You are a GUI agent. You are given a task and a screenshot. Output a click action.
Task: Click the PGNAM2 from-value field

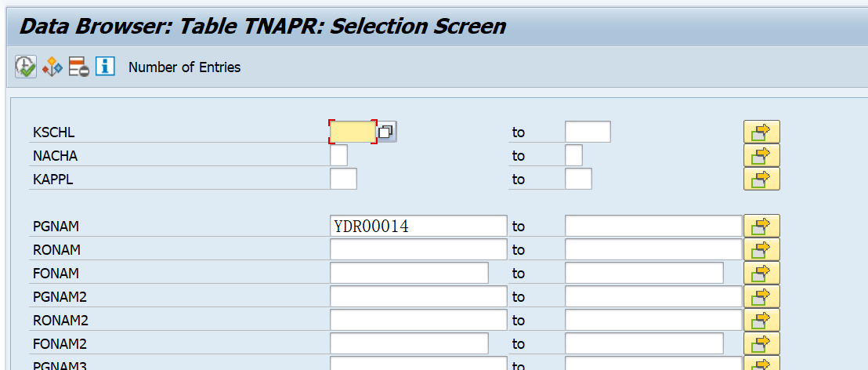point(418,296)
